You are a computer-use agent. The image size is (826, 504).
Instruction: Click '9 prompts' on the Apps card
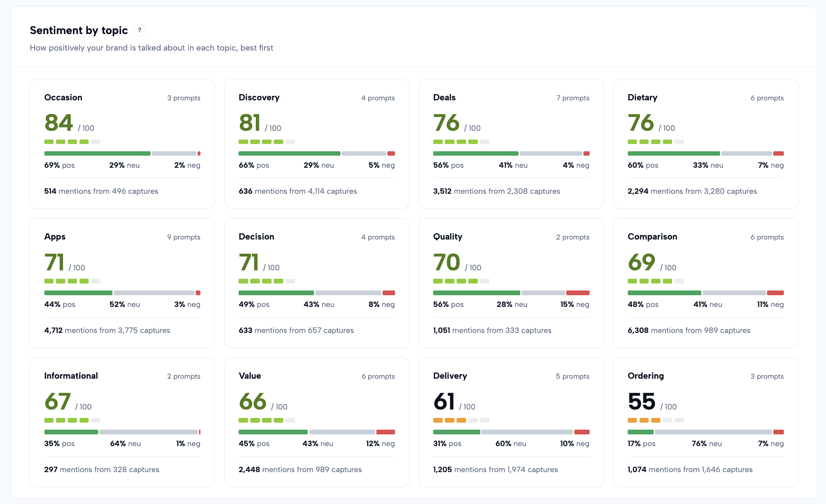(x=184, y=237)
